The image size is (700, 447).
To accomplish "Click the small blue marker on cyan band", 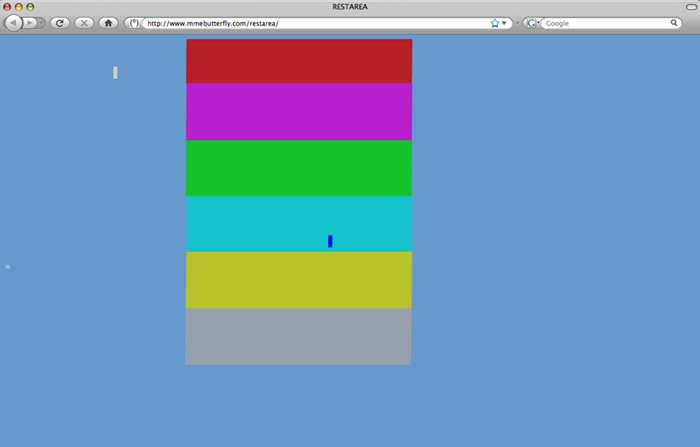I will tap(330, 241).
